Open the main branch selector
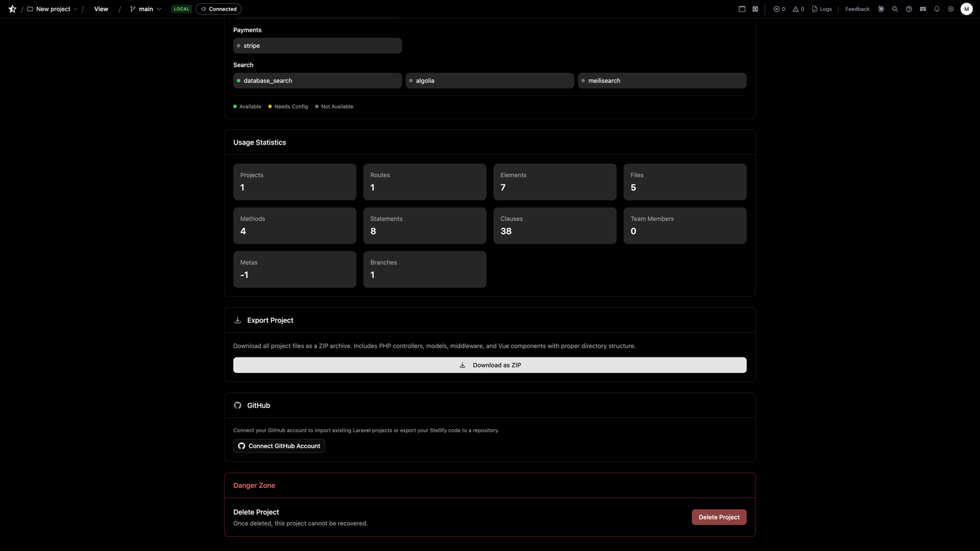The image size is (980, 551). coord(145,9)
